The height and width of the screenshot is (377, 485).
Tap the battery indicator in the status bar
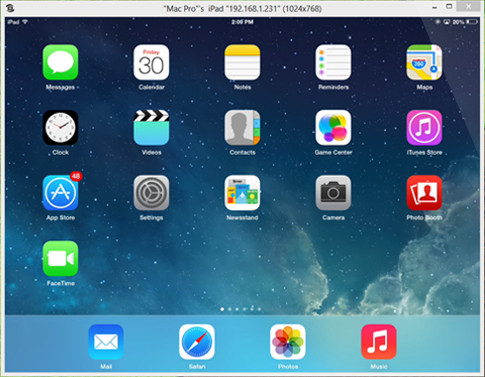pyautogui.click(x=472, y=22)
